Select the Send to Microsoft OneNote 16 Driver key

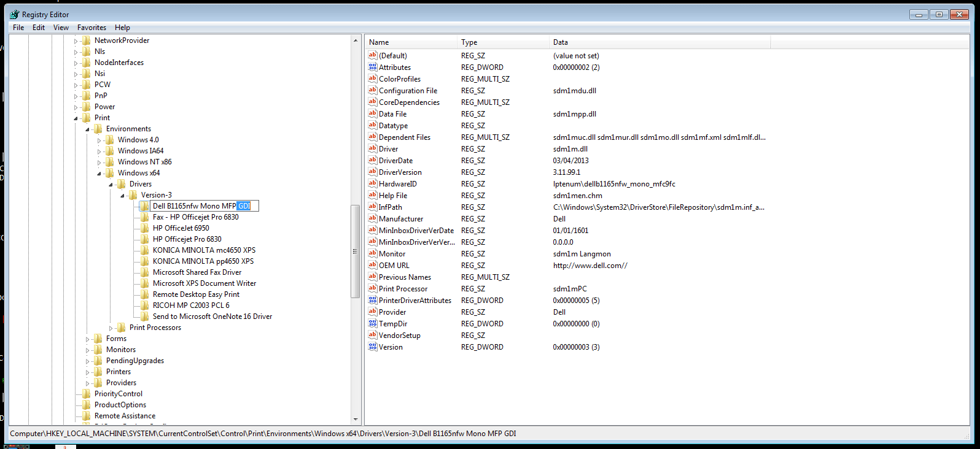click(x=212, y=317)
